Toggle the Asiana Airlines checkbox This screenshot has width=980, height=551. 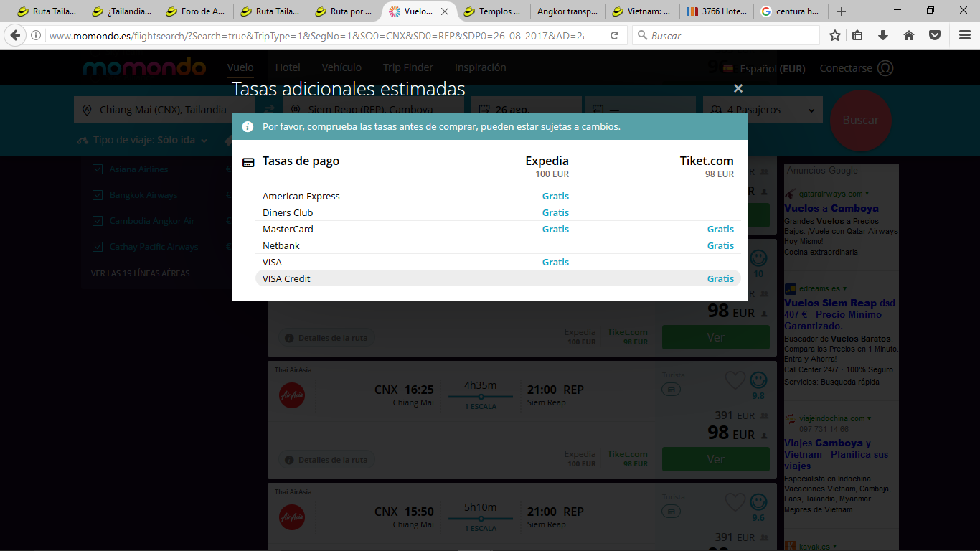click(x=98, y=169)
